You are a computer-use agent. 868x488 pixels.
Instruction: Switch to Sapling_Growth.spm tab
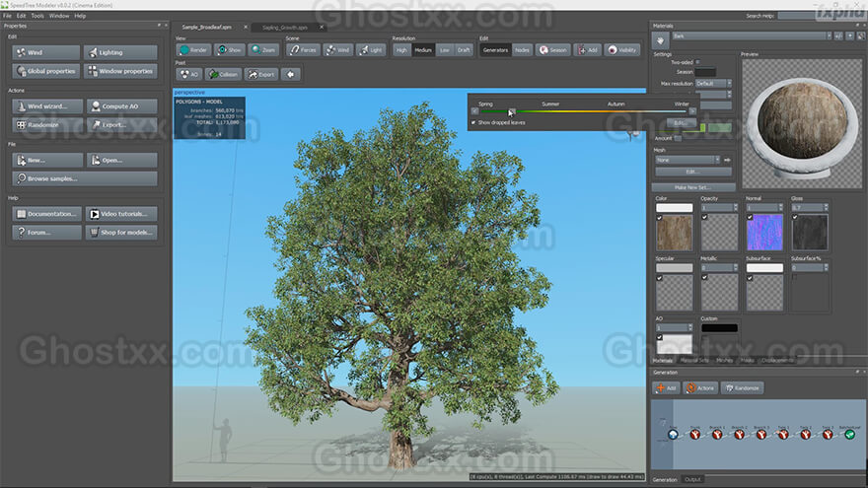285,28
